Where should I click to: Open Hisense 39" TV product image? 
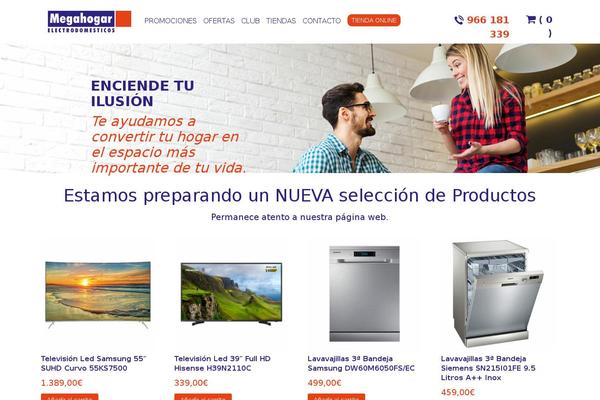pos(231,295)
